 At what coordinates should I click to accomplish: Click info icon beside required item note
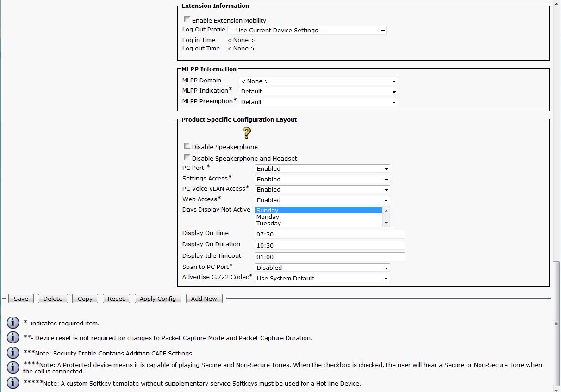click(x=13, y=323)
